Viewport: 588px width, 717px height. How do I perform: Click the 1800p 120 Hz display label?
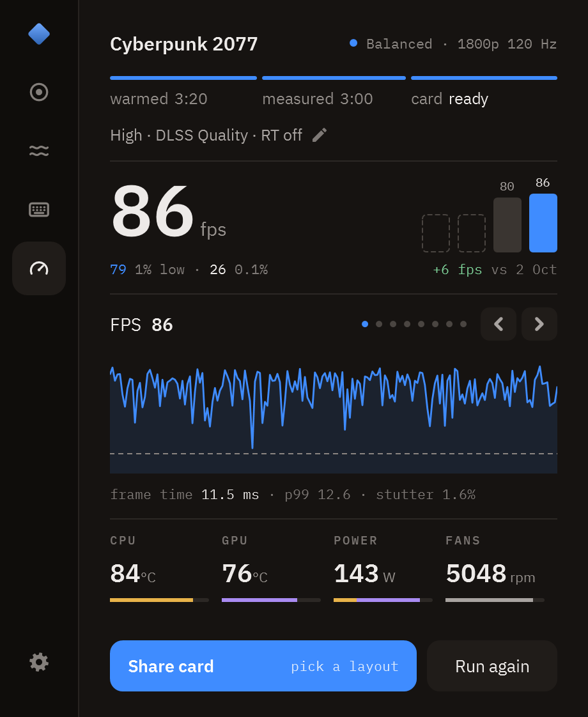coord(507,44)
